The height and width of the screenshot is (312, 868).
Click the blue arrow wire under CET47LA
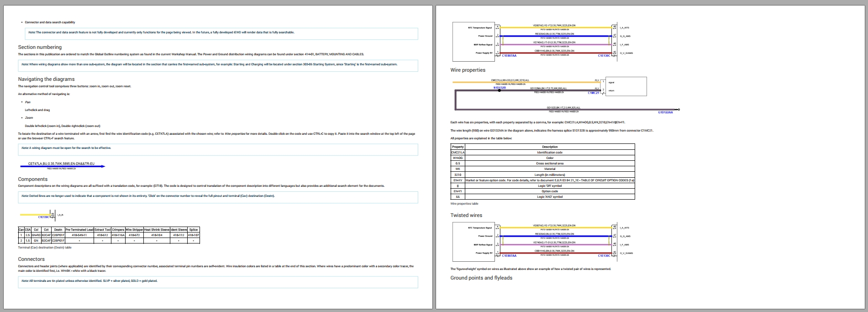[x=62, y=166]
